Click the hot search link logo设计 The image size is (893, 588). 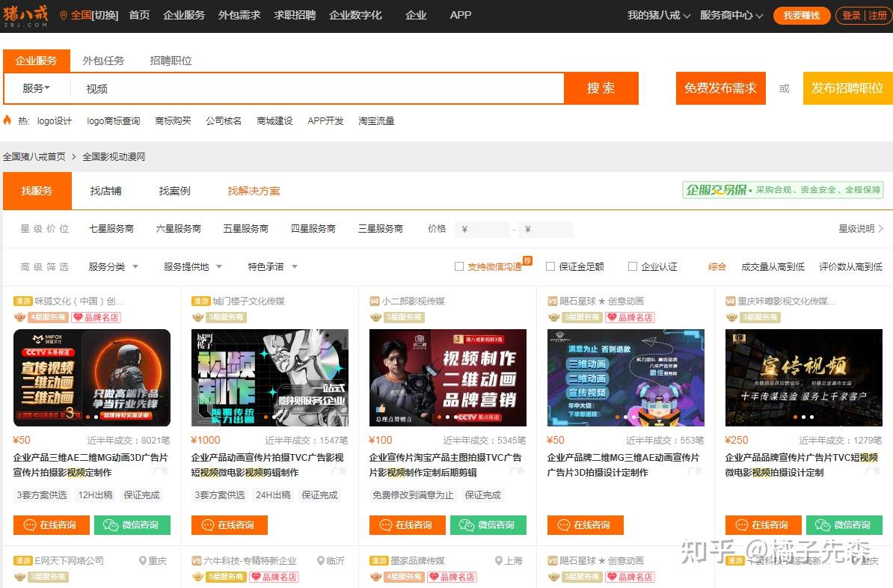[x=55, y=120]
